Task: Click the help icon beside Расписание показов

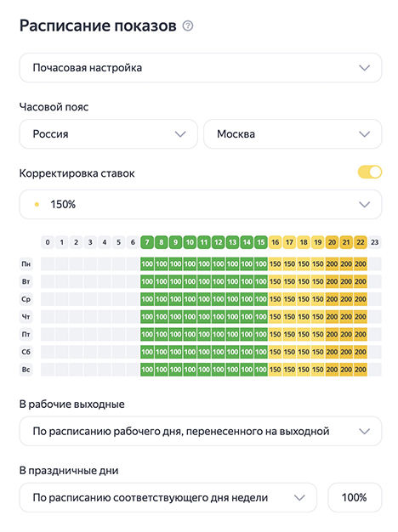Action: (x=188, y=25)
